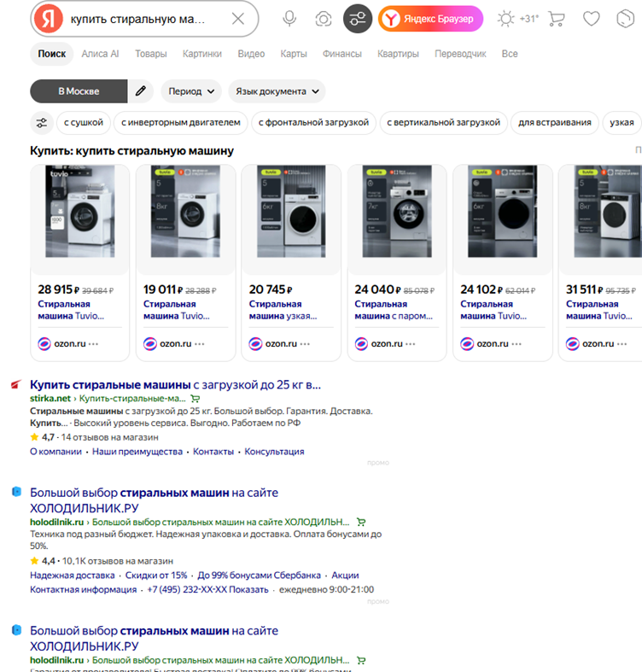The width and height of the screenshot is (642, 672).
Task: Click ozon.ru icon on 28 915 ₽ card
Action: tap(44, 344)
